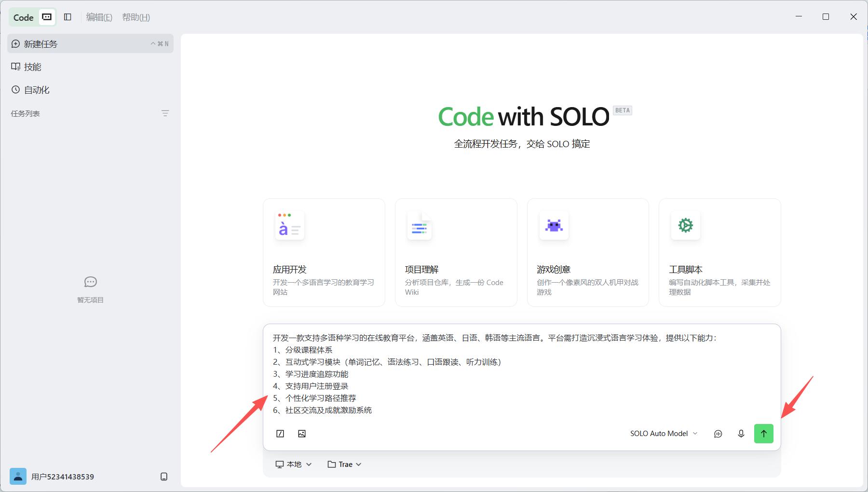The image size is (868, 492).
Task: Click the BETA badge next to SOLO
Action: [x=623, y=110]
